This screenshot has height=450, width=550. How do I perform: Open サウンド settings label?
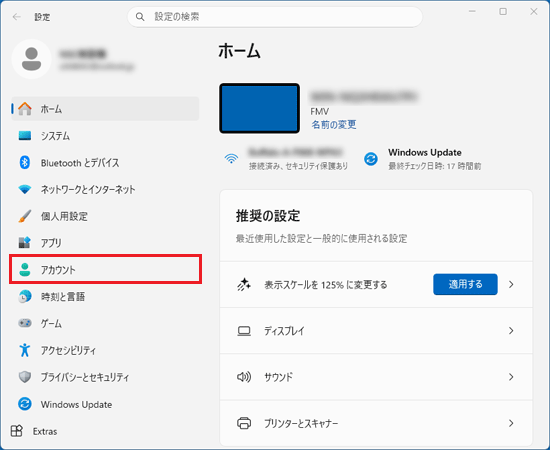pyautogui.click(x=279, y=377)
